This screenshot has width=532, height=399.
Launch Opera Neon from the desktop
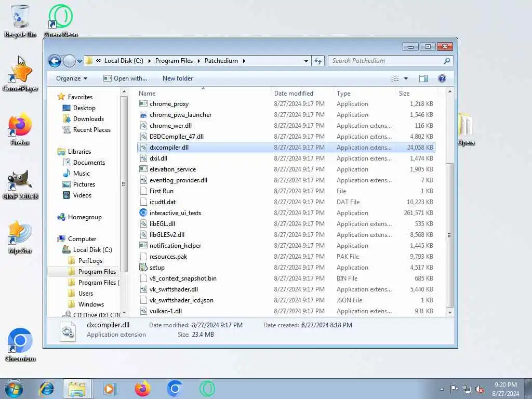click(60, 20)
